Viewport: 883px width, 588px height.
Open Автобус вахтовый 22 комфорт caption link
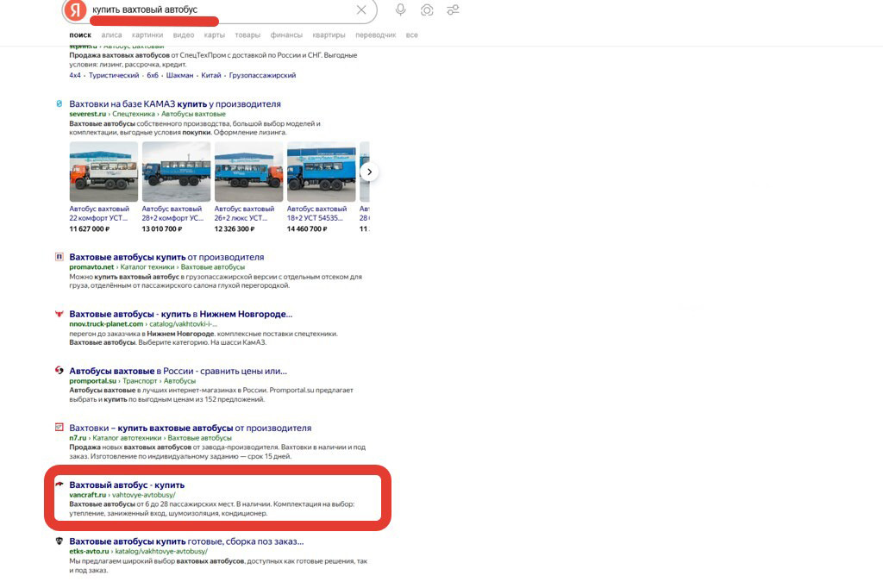[99, 213]
